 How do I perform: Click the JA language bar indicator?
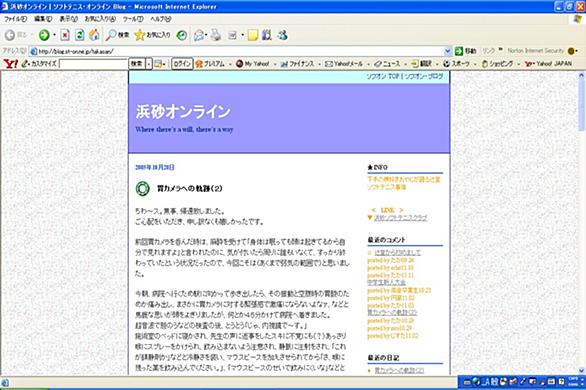click(486, 382)
